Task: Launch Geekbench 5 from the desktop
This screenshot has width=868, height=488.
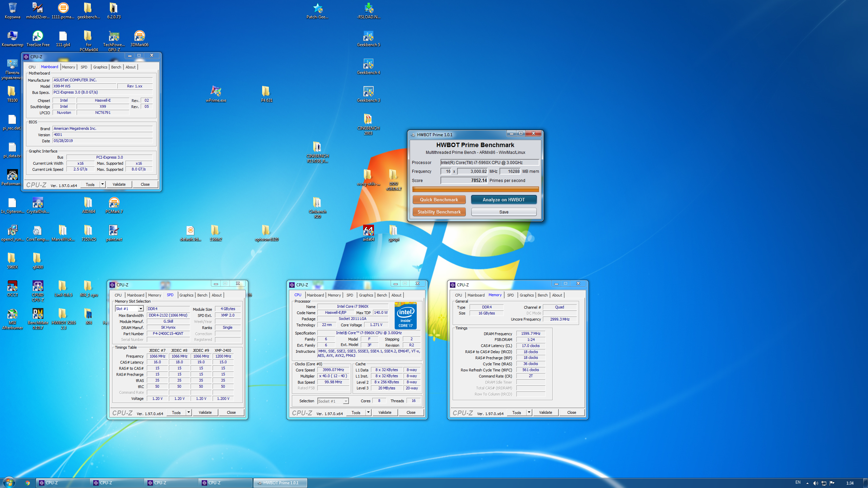Action: tap(368, 38)
